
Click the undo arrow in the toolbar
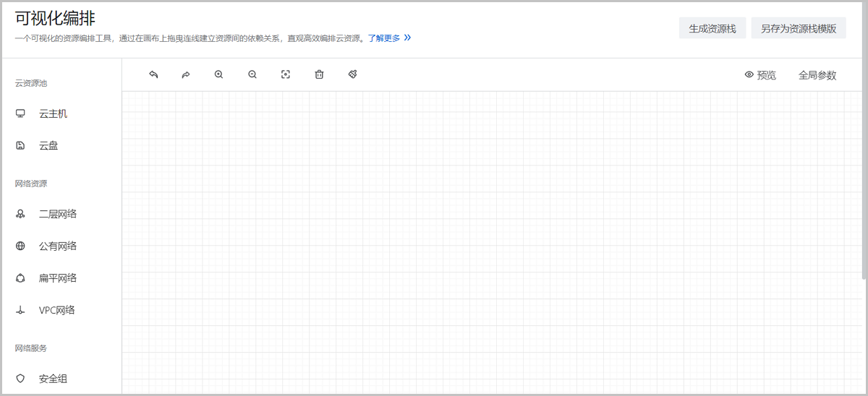click(153, 74)
